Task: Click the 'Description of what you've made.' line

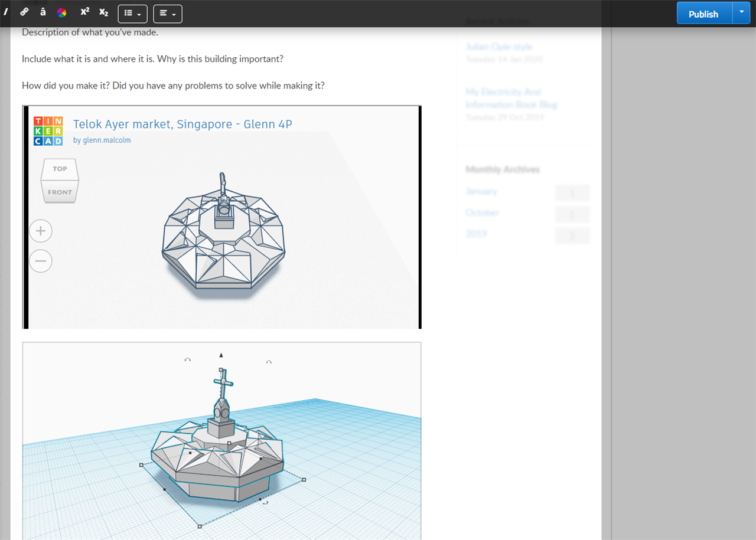Action: 90,32
